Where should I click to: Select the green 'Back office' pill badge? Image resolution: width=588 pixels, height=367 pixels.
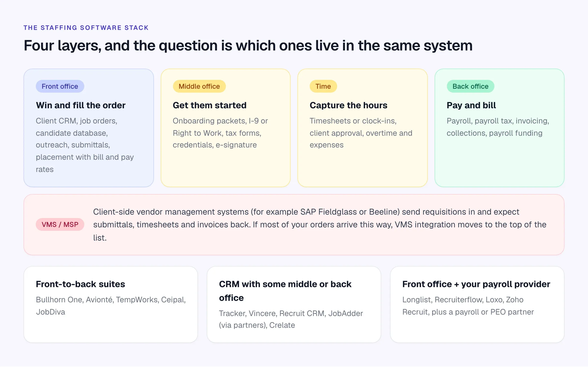pos(470,86)
